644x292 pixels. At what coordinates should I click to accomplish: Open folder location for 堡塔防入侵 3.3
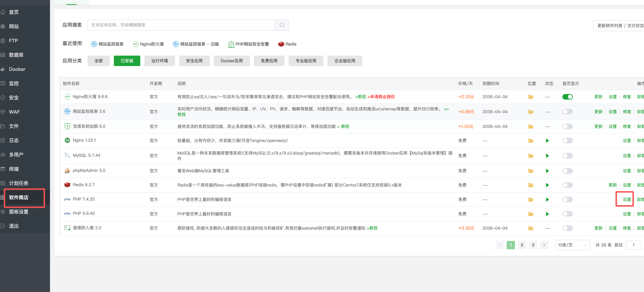pyautogui.click(x=530, y=228)
